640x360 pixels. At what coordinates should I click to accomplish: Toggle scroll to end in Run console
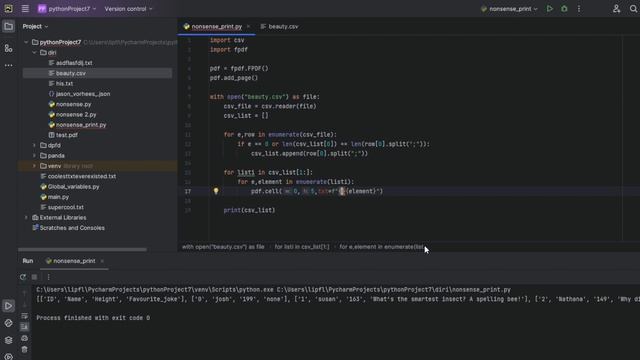tap(24, 327)
